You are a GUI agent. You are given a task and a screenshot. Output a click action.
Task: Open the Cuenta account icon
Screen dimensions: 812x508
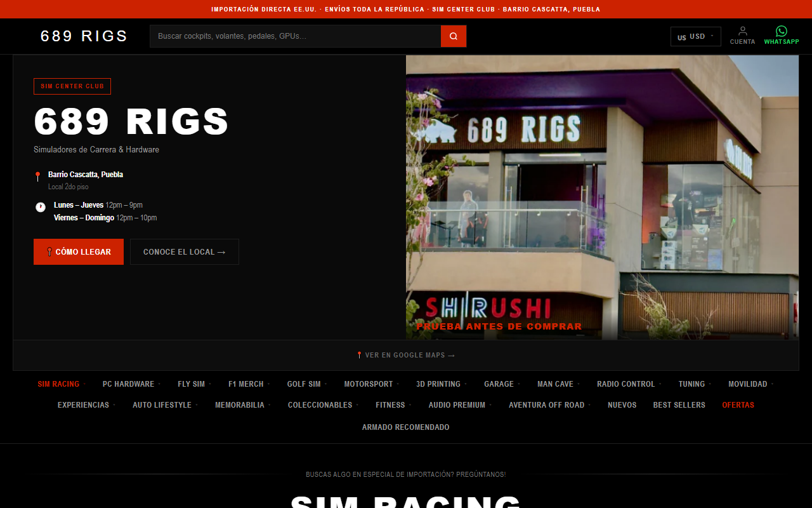742,35
